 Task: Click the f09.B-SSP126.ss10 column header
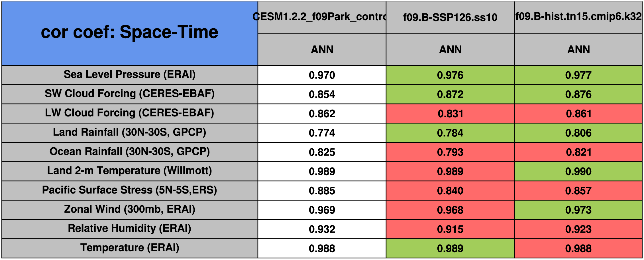coord(450,17)
